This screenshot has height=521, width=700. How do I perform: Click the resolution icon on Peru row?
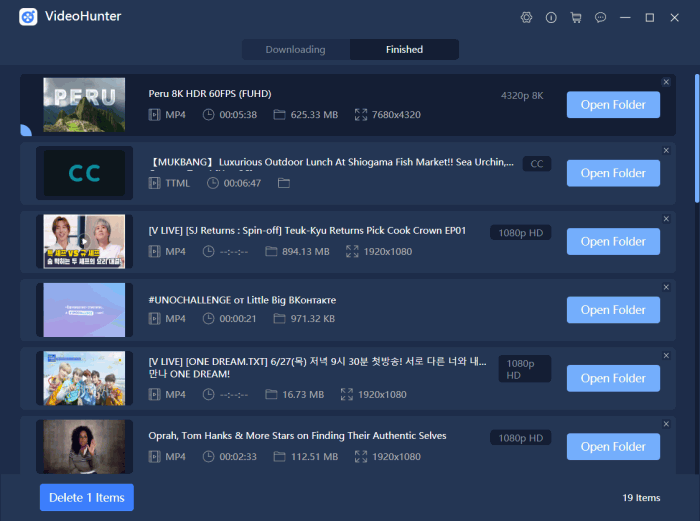pos(361,115)
